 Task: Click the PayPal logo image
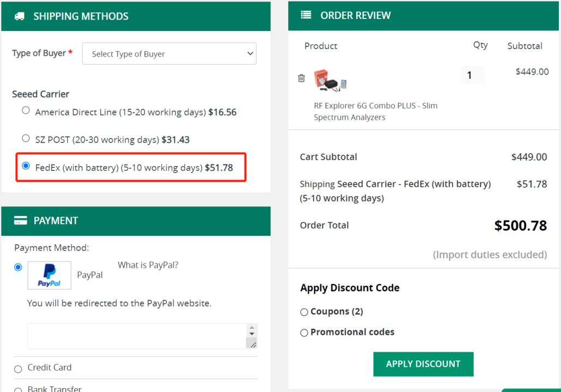50,275
